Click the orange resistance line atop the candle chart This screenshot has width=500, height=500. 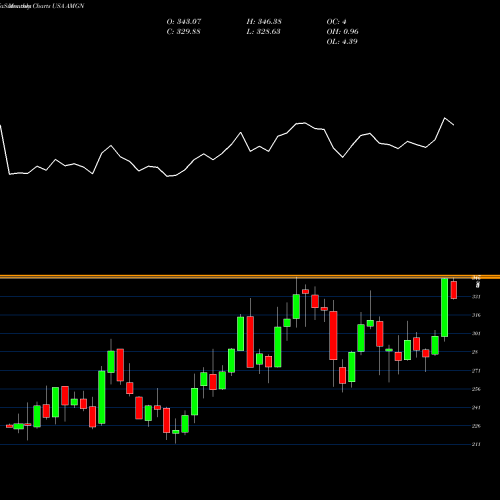250,277
